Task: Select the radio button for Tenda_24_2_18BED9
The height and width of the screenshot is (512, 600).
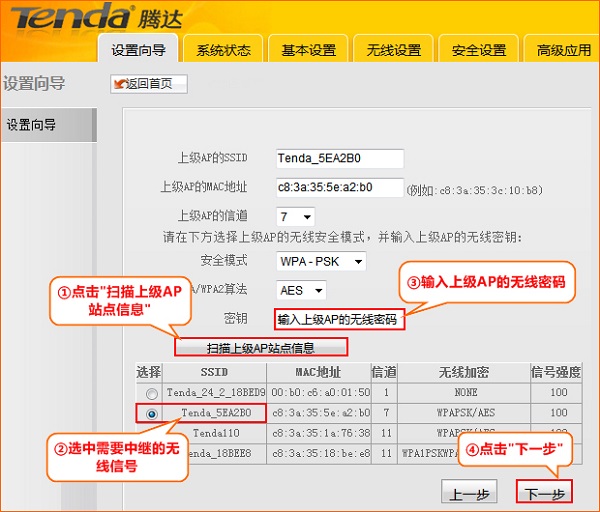Action: [x=152, y=393]
